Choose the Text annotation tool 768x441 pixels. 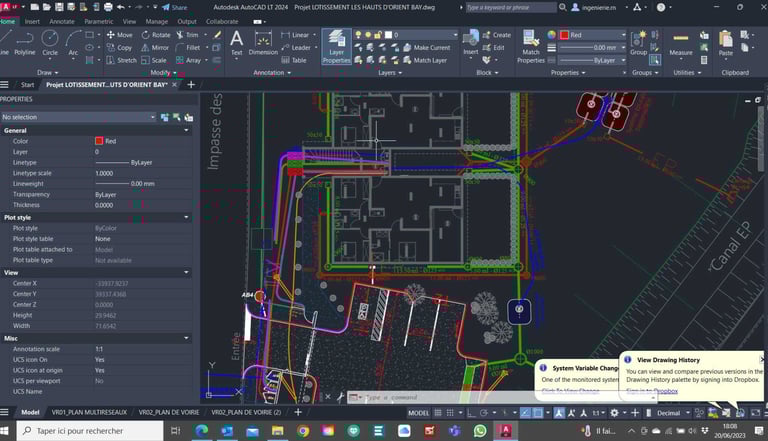tap(237, 42)
